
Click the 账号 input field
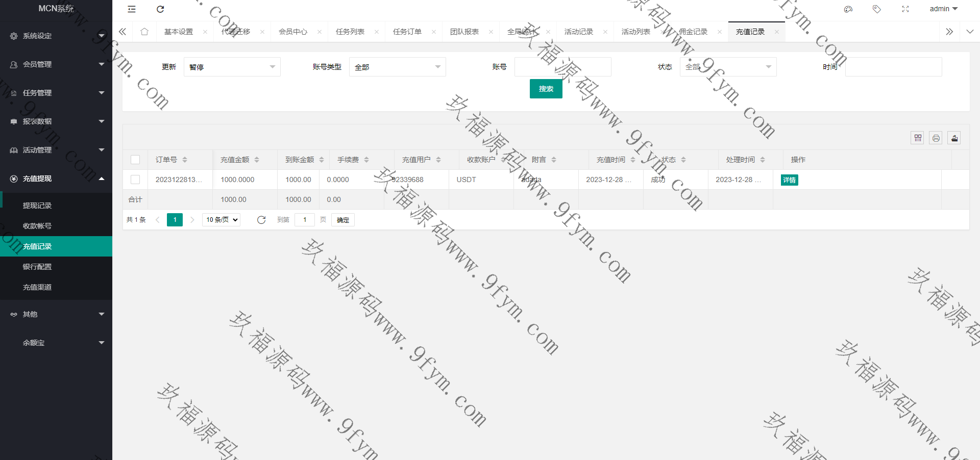pos(562,67)
